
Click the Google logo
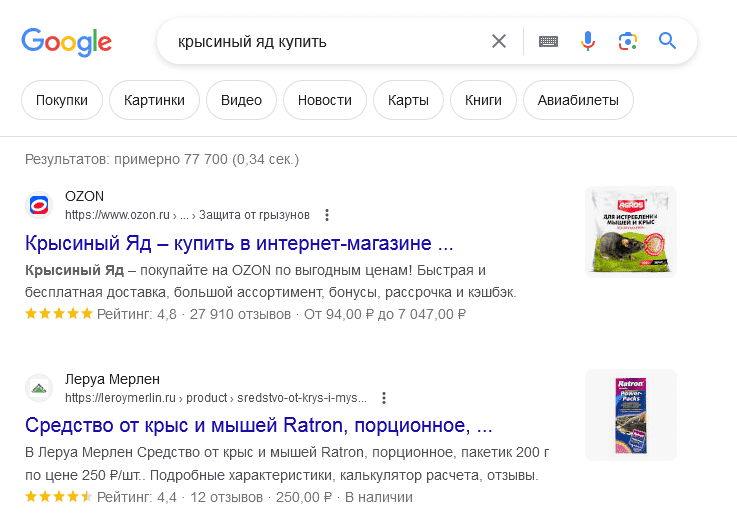66,41
